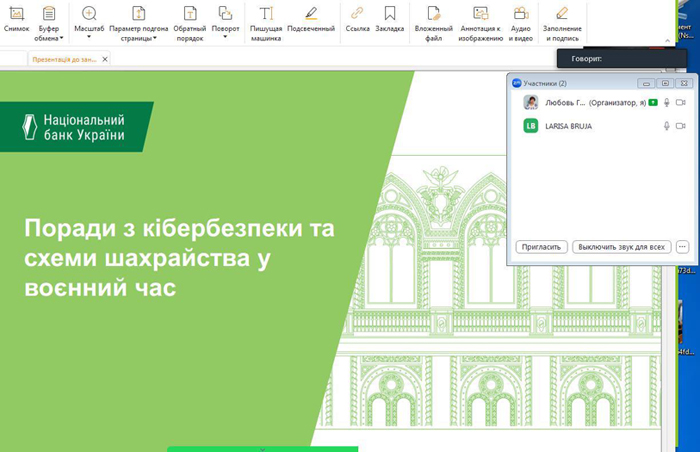Toggle LARISA BRUJA's microphone
700x452 pixels.
tap(666, 127)
